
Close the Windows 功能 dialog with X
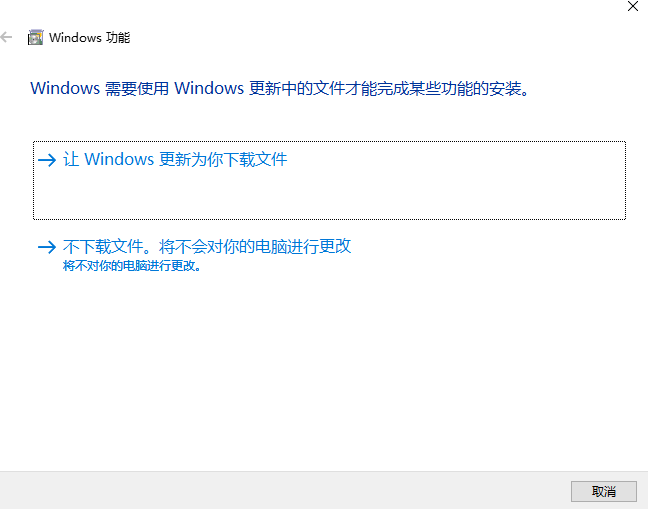tap(633, 6)
